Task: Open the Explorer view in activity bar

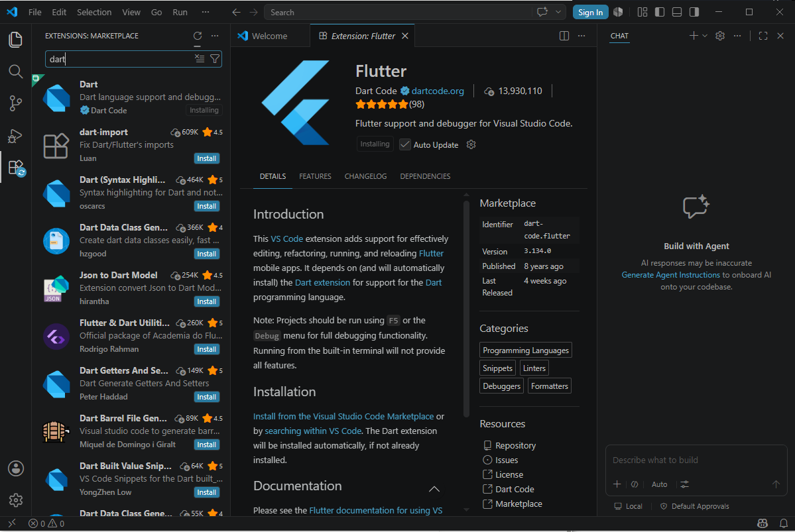Action: click(x=16, y=40)
